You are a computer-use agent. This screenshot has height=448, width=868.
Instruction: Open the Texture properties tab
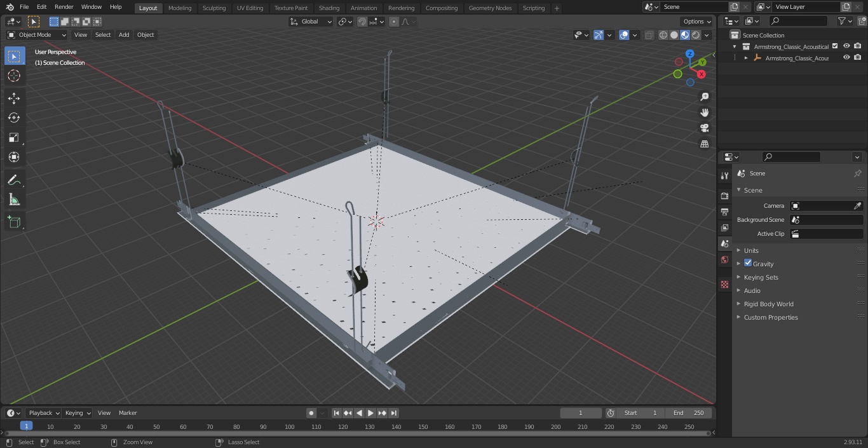[x=724, y=285]
